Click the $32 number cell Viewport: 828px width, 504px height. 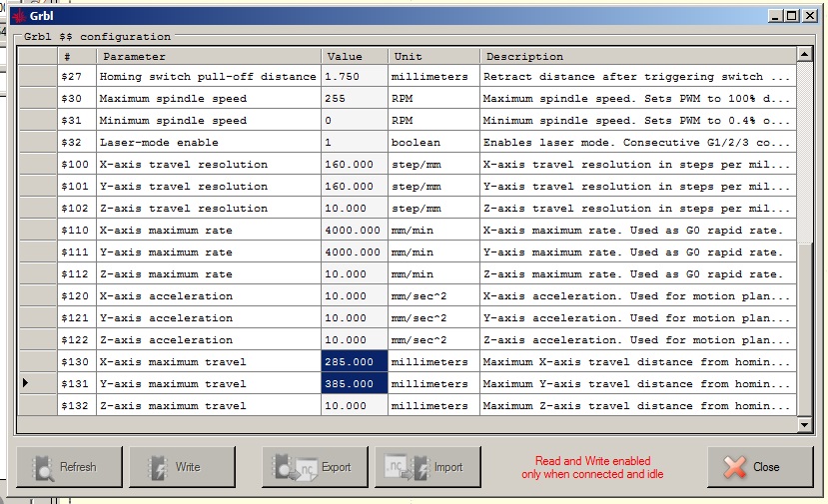point(77,143)
